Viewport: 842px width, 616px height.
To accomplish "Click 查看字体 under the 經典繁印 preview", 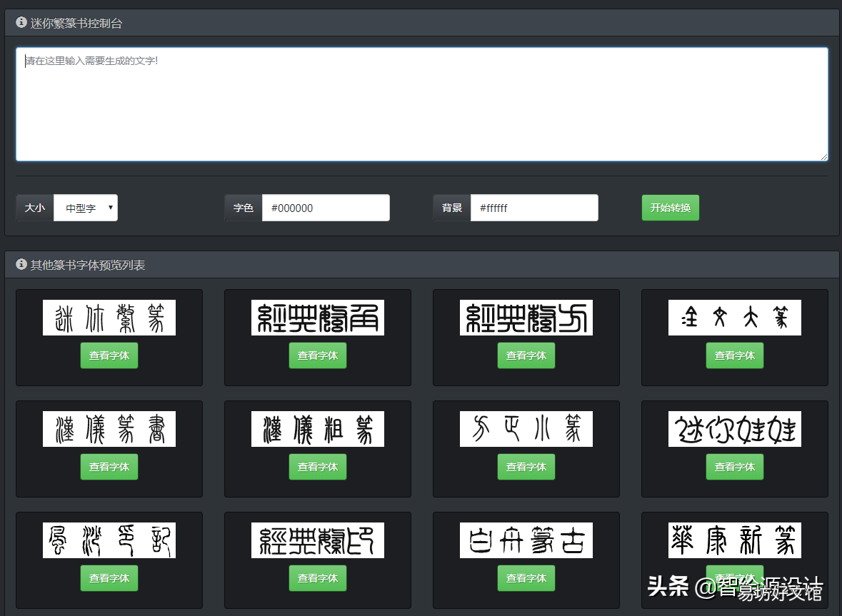I will coord(318,578).
